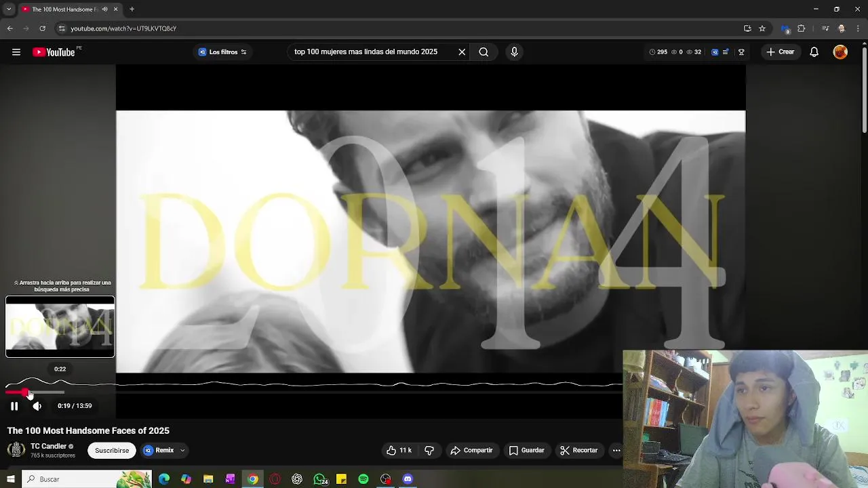This screenshot has width=868, height=488.
Task: Install app icon in the address bar
Action: [747, 28]
